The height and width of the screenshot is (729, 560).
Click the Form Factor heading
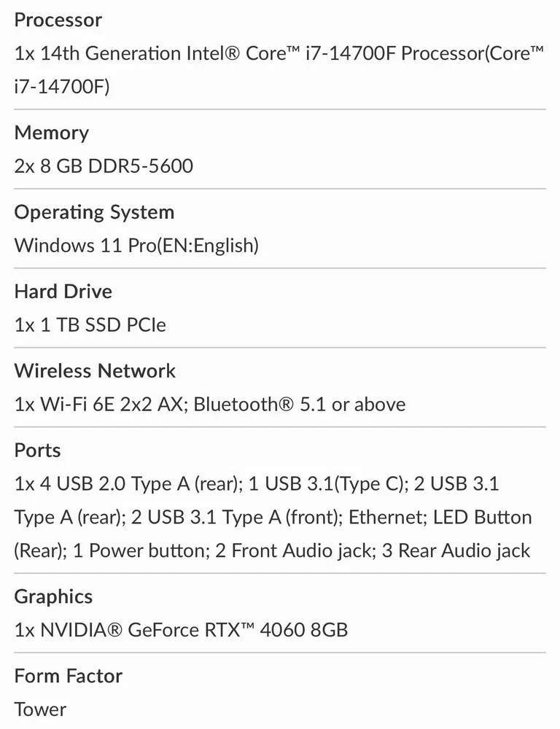69,676
